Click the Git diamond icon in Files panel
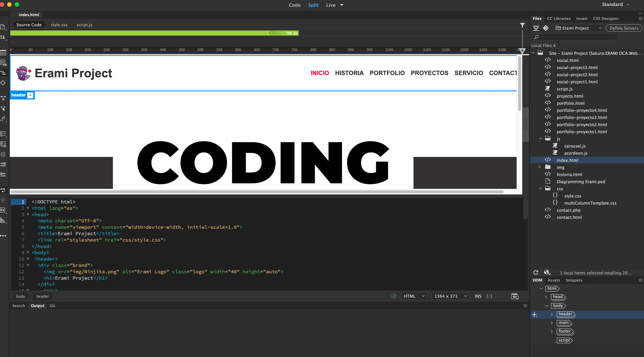Viewport: 644px width, 357px height. tap(546, 28)
